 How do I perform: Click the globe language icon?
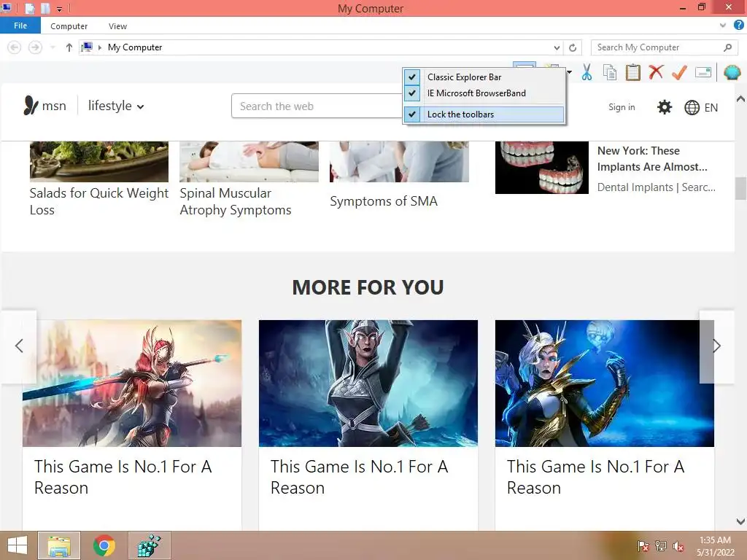[x=692, y=108]
